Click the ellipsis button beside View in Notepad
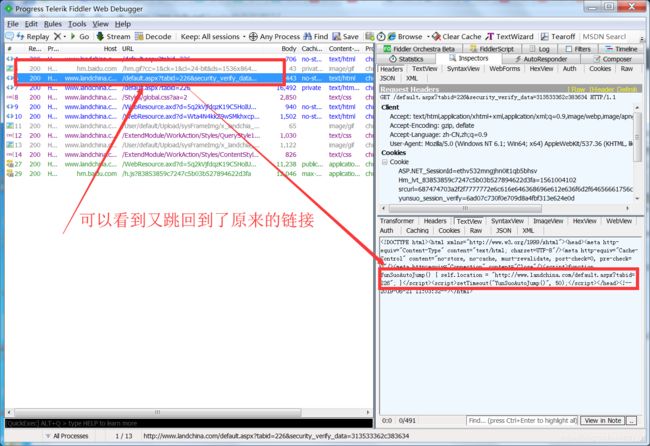Viewport: 650px width, 446px height. 631,420
